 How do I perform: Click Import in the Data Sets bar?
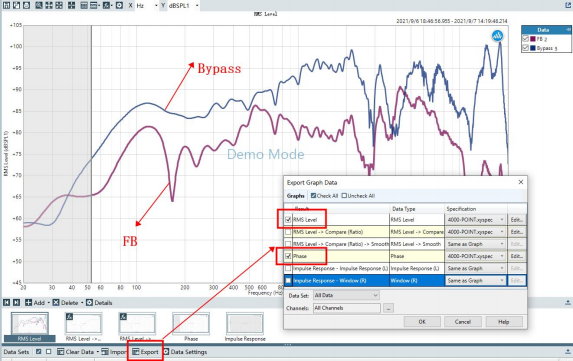[114, 352]
